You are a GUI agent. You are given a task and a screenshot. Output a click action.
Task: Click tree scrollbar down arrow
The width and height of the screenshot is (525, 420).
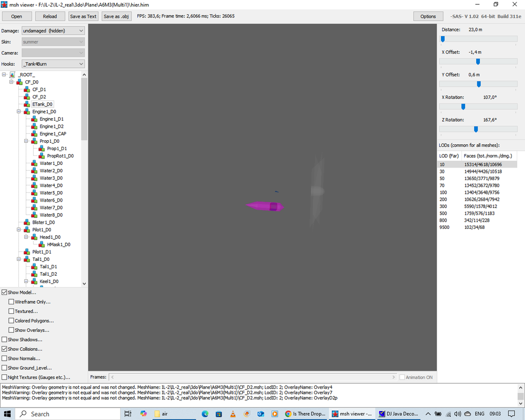pos(84,283)
